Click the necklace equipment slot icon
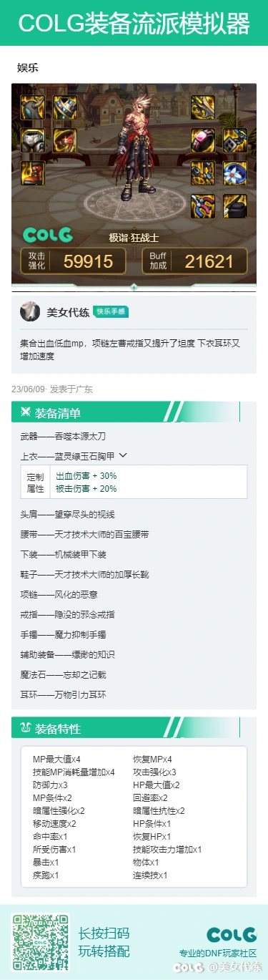The image size is (268, 980). tap(235, 140)
